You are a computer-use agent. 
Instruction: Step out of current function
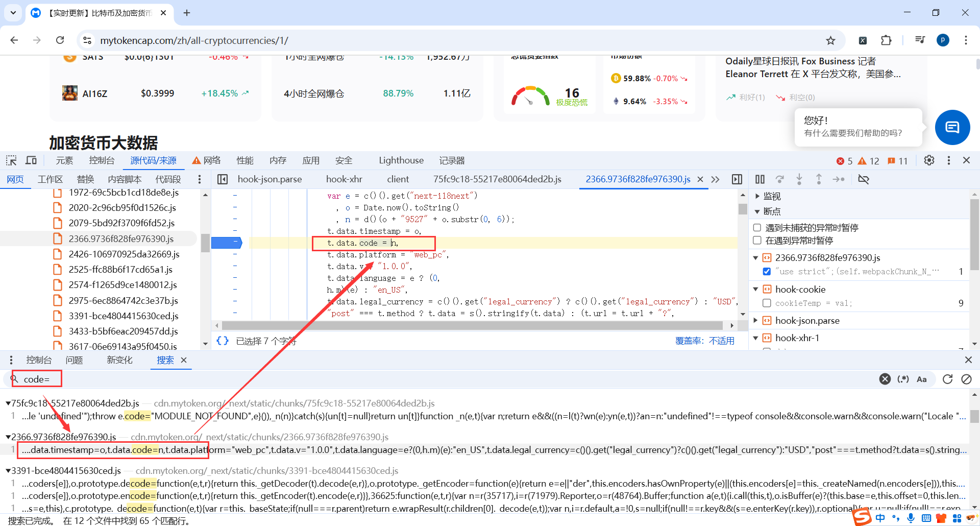pos(819,179)
